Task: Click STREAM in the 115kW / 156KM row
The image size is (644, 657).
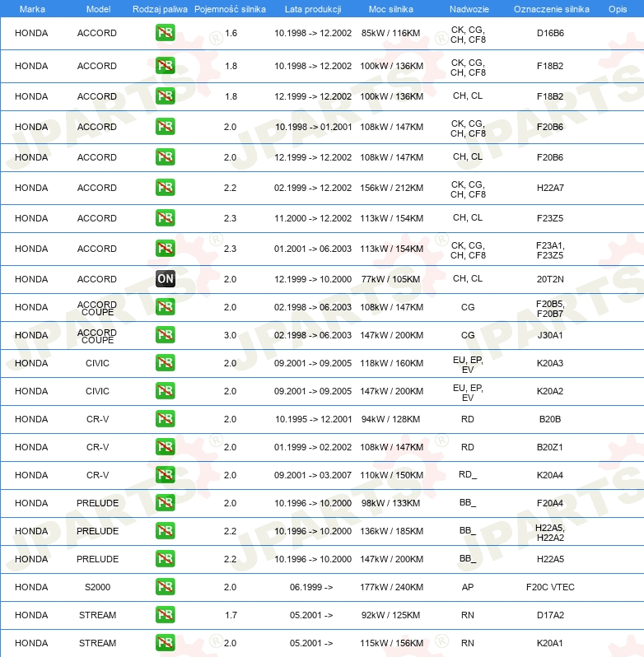Action: tap(97, 643)
